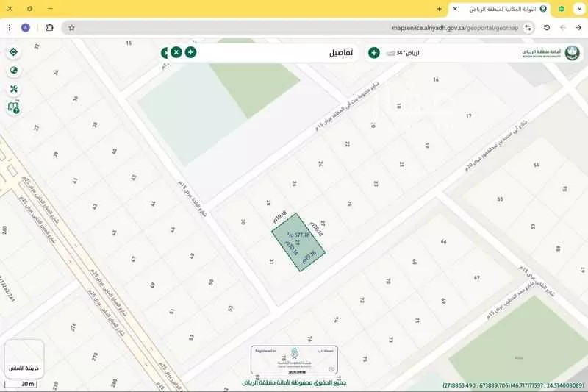Reload the page with browser refresh button

pyautogui.click(x=546, y=27)
